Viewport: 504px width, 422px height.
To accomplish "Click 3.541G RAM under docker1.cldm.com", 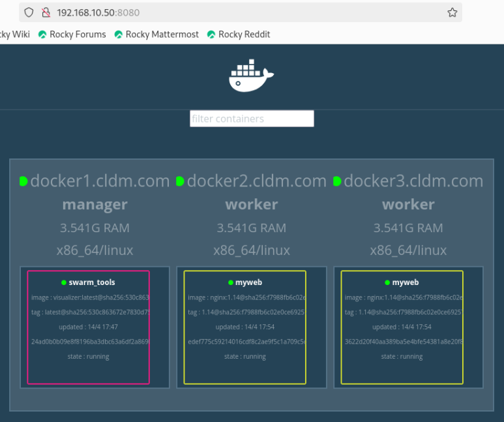I will tap(95, 228).
